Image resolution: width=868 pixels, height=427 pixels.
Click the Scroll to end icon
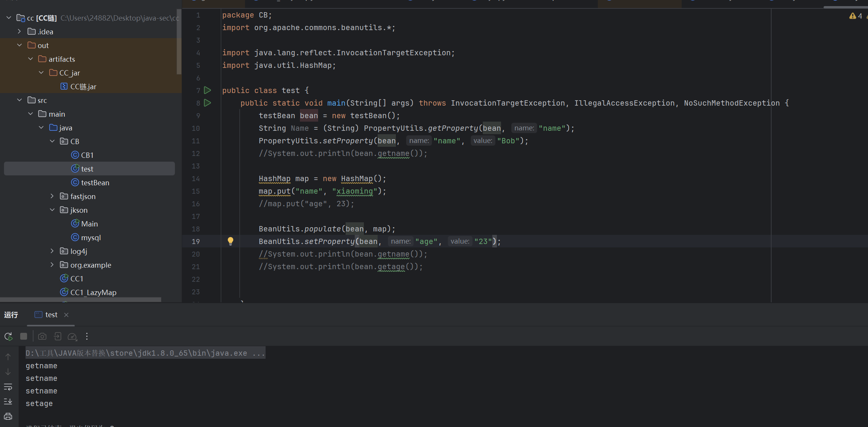pyautogui.click(x=8, y=401)
